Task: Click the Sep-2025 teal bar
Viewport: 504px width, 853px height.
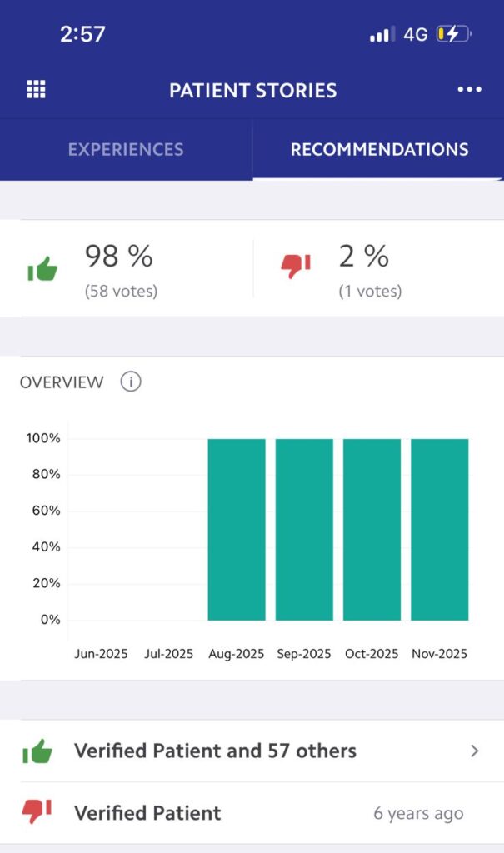Action: [304, 530]
